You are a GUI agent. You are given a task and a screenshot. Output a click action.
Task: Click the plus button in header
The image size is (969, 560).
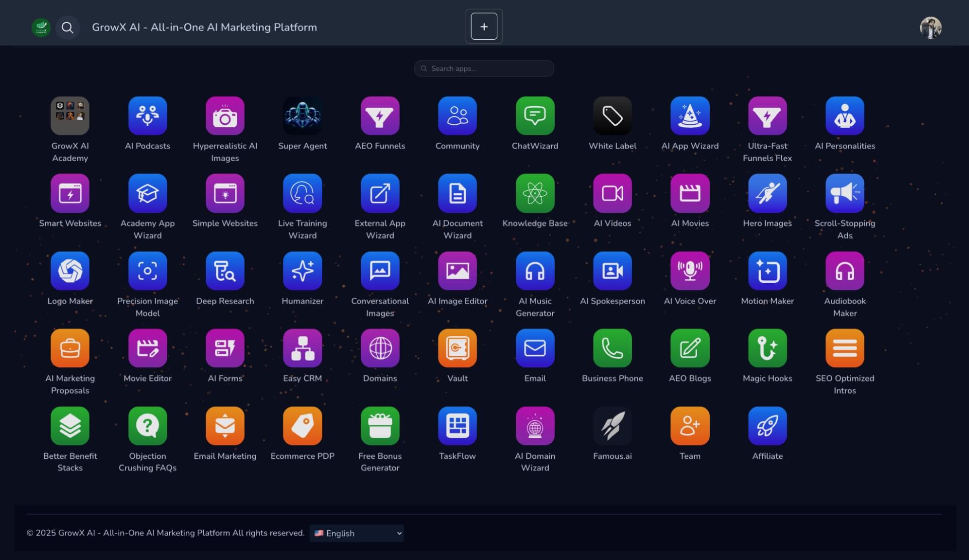tap(484, 27)
